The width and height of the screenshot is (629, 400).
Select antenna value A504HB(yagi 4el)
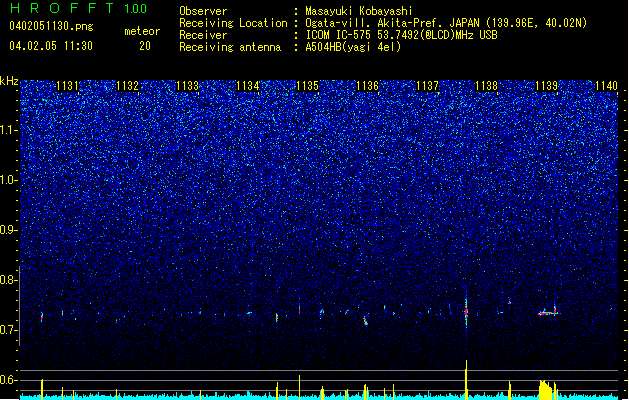[353, 47]
